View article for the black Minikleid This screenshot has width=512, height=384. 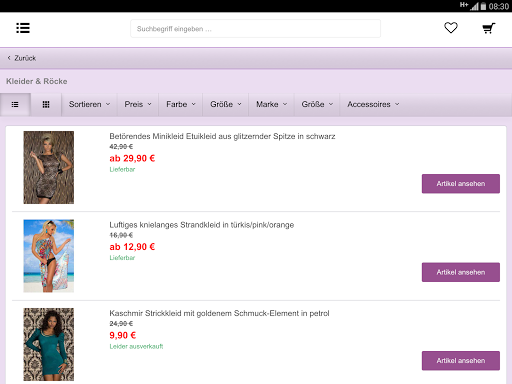pos(461,184)
